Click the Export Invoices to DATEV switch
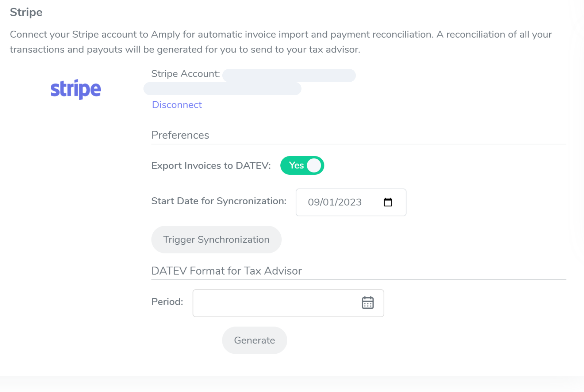Viewport: 584px width, 392px height. (x=302, y=165)
